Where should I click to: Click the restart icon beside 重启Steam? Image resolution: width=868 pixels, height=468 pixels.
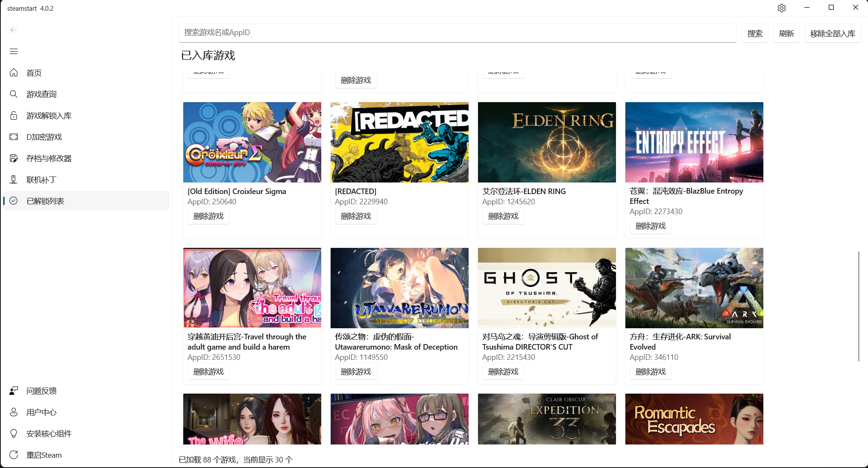pos(14,455)
